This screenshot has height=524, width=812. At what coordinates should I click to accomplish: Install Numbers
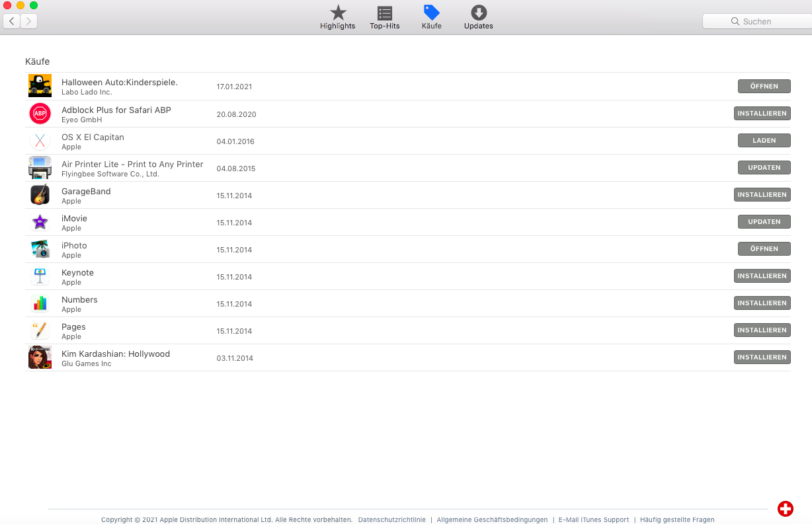762,303
